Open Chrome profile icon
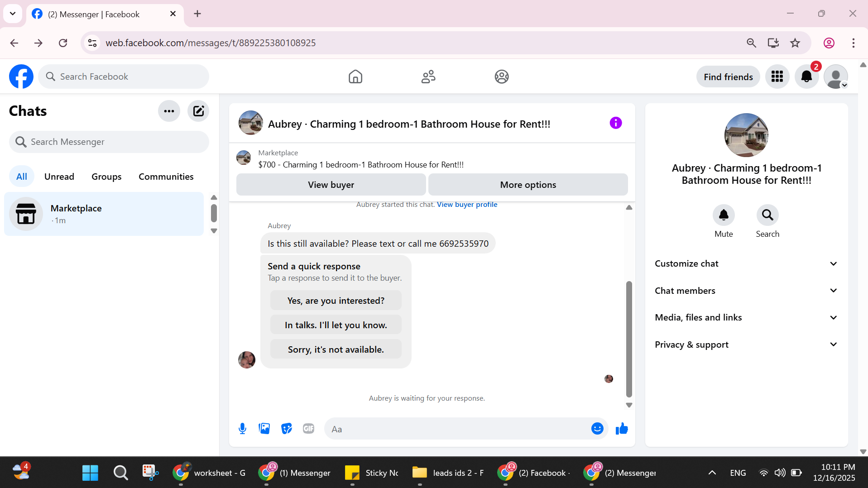This screenshot has height=488, width=868. point(829,43)
